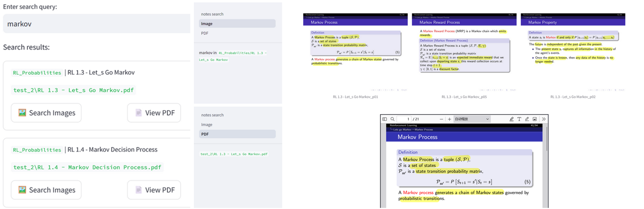Zoom out the PDF page

(441, 119)
